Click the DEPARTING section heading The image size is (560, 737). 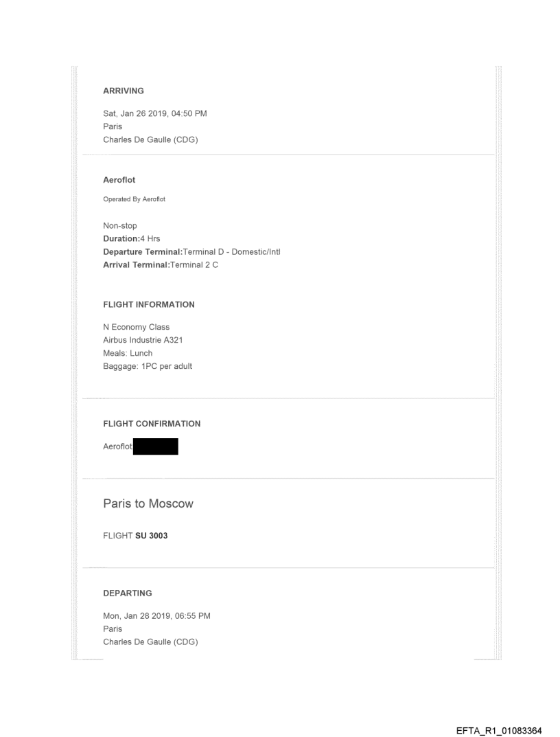[128, 593]
